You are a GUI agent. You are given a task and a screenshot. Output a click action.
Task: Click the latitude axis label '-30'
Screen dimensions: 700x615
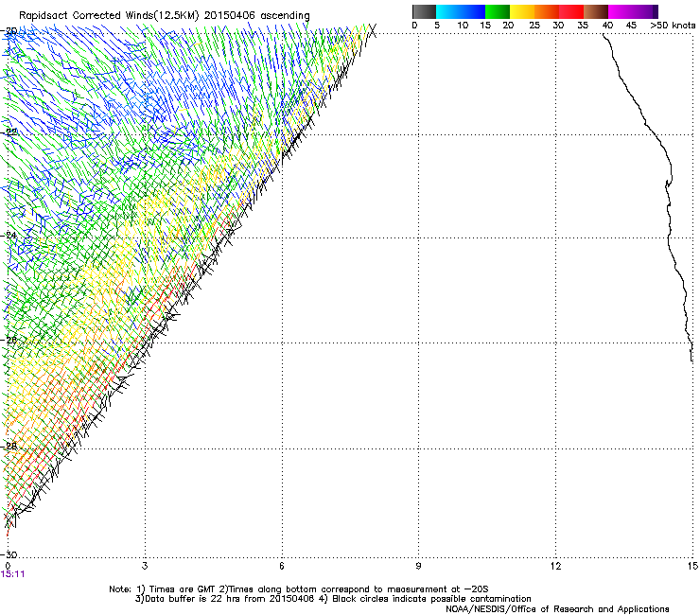coord(9,554)
